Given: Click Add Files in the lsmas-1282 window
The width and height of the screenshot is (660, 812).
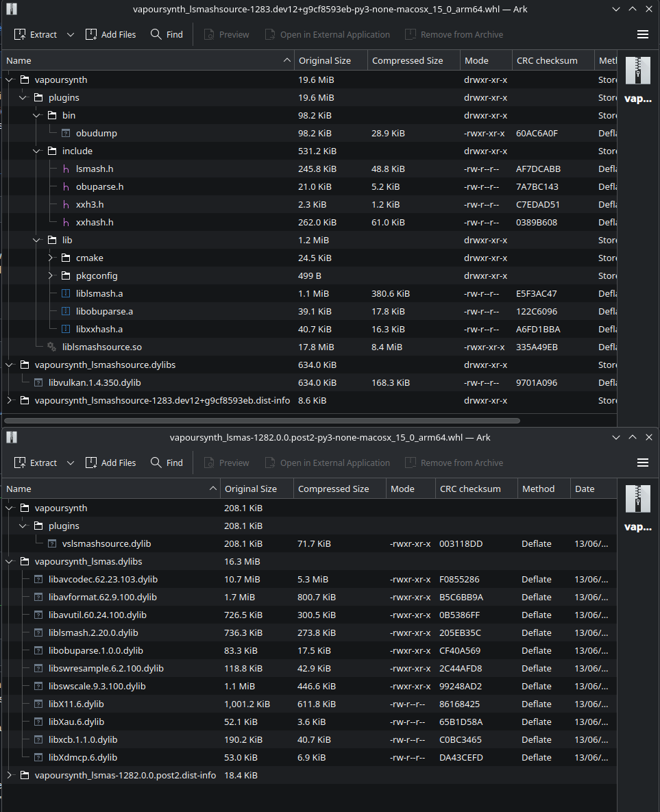Looking at the screenshot, I should pyautogui.click(x=110, y=463).
